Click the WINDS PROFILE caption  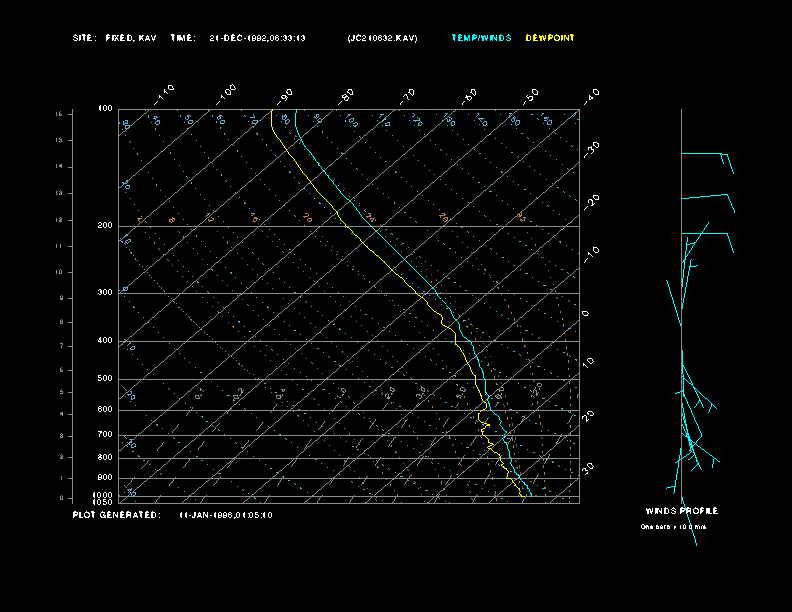point(681,511)
